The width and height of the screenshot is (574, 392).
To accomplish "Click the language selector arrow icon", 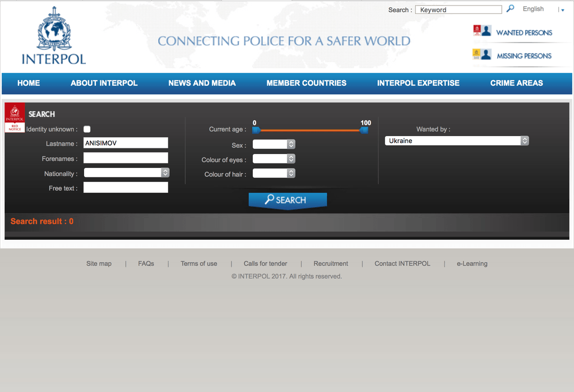I will (562, 10).
